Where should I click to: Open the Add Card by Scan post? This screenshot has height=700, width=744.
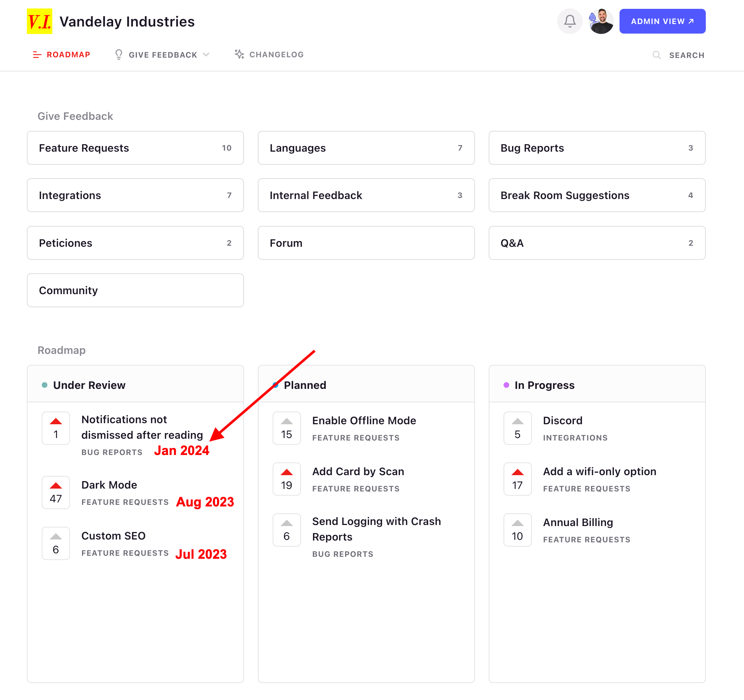click(358, 471)
